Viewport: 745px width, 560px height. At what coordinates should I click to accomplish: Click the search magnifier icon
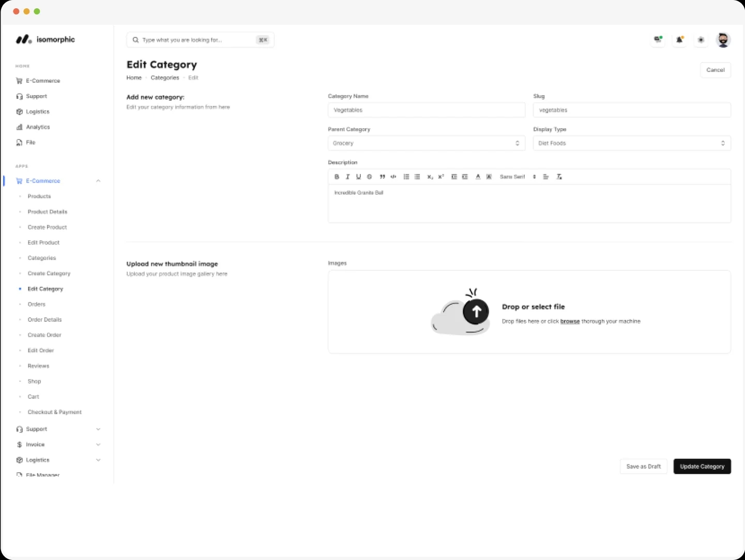(x=135, y=40)
